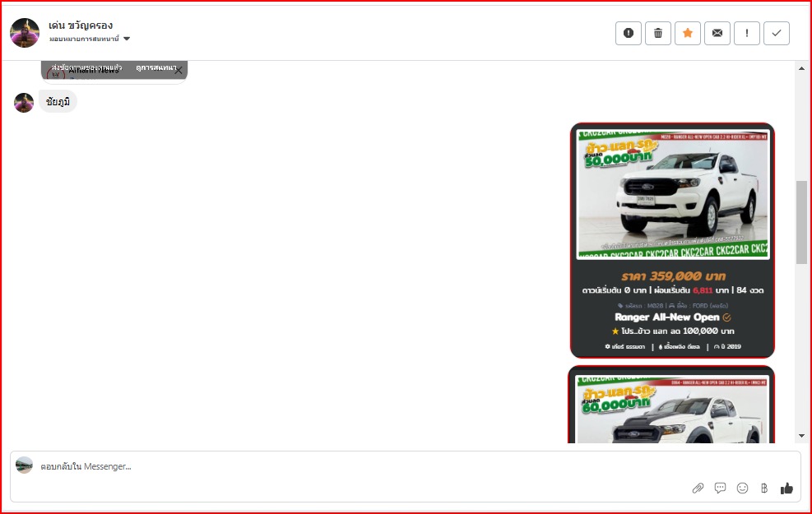Click the ราคา 359,000 บาท price text
The width and height of the screenshot is (812, 514).
click(673, 276)
